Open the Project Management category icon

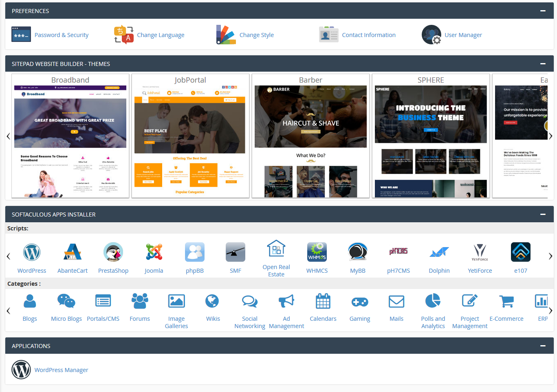point(470,301)
